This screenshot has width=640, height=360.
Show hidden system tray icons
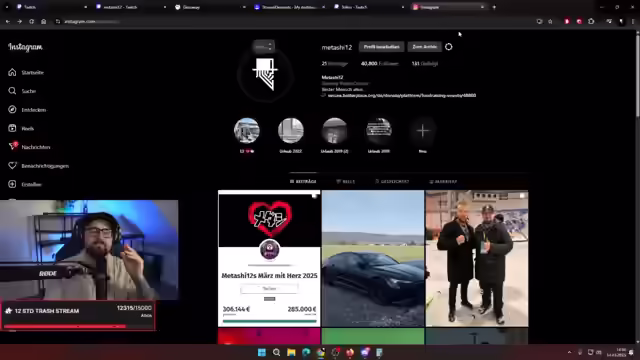569,352
